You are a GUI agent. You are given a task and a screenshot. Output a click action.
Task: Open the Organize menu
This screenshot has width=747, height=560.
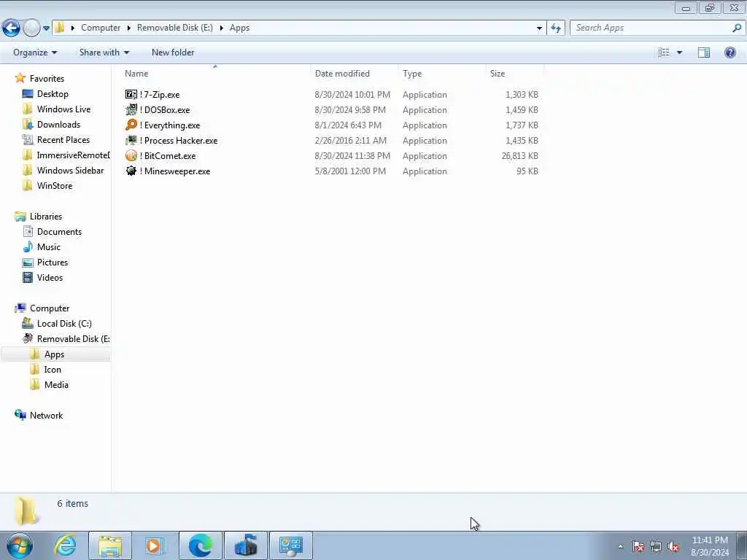tap(35, 52)
